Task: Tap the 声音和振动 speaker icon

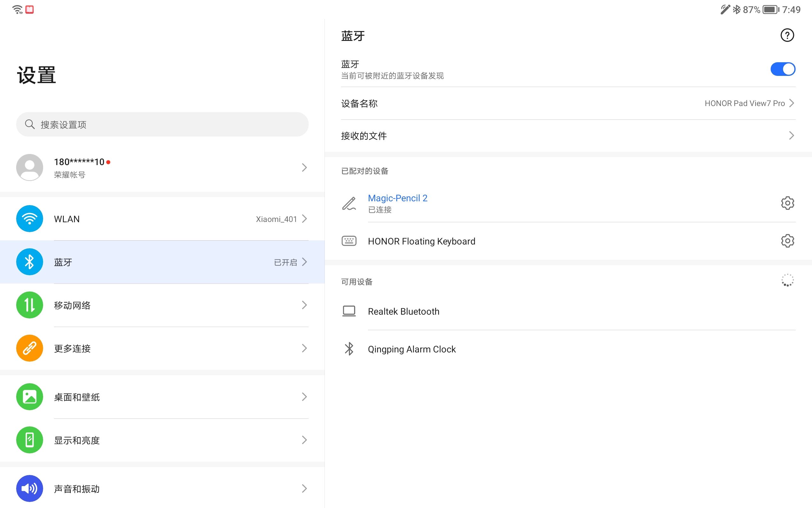Action: pyautogui.click(x=29, y=489)
